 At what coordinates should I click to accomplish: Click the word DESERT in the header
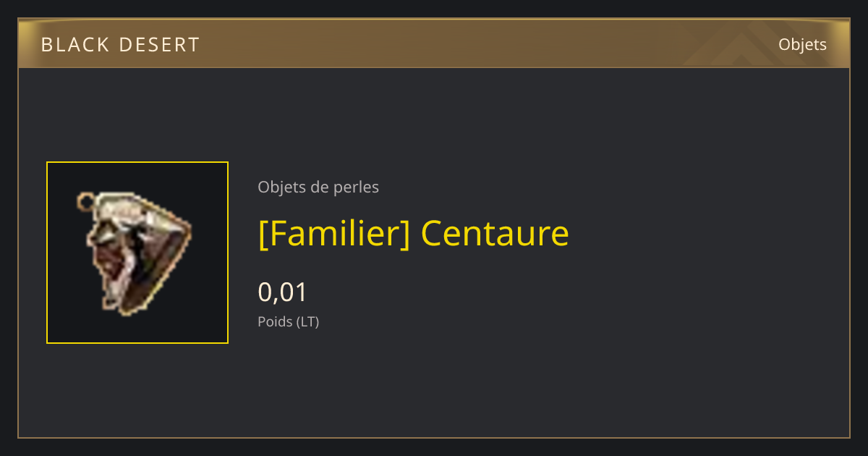point(159,45)
